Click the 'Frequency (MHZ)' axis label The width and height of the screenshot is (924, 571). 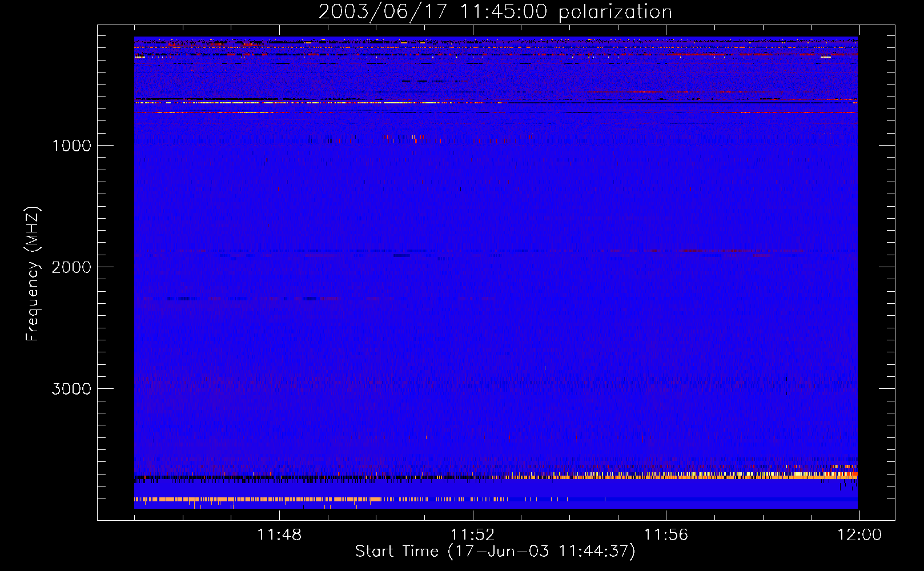point(33,274)
